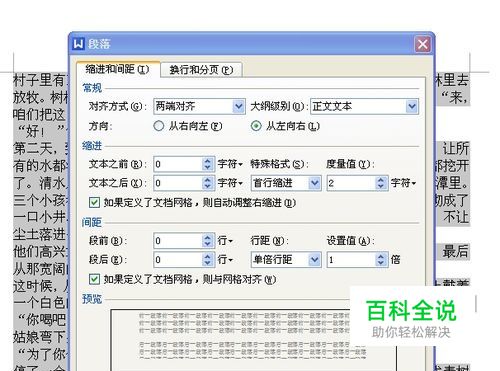Click the 度量值 input field showing 2
Viewport: 500px width, 371px height.
pos(351,183)
